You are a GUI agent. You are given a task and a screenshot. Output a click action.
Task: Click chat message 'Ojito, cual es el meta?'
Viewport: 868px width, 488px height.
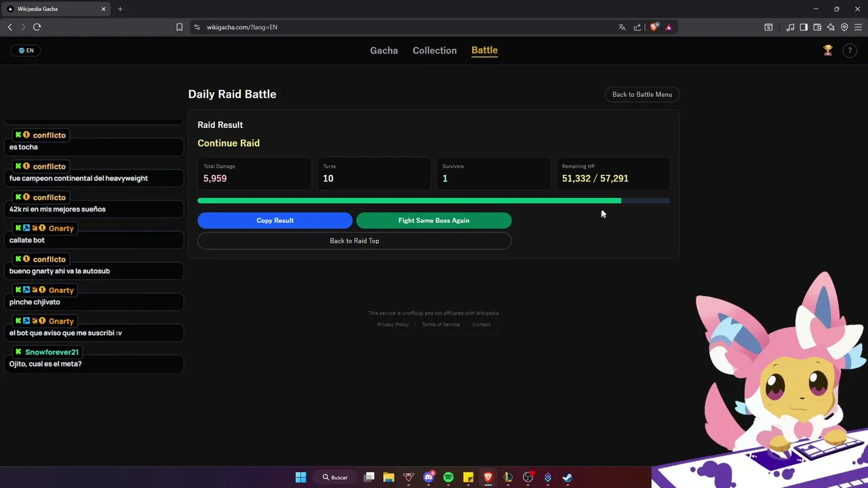pos(45,364)
